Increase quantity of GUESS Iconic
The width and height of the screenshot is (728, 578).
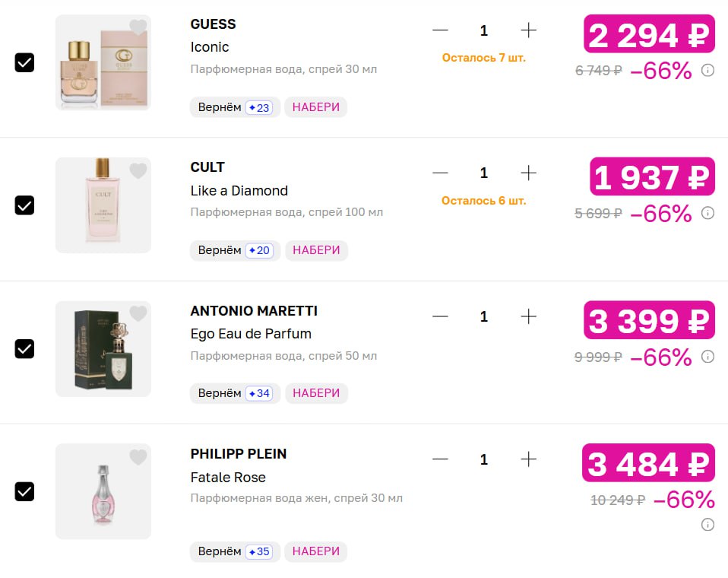click(x=528, y=30)
